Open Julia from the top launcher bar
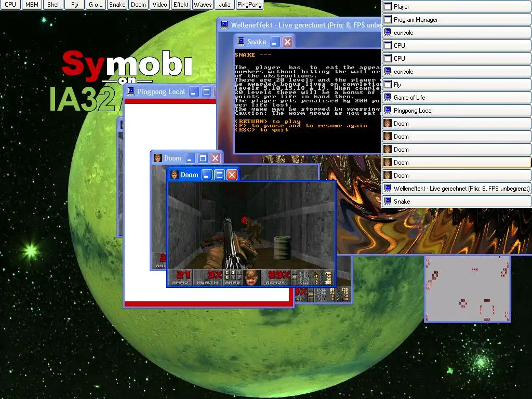The image size is (532, 399). point(224,5)
